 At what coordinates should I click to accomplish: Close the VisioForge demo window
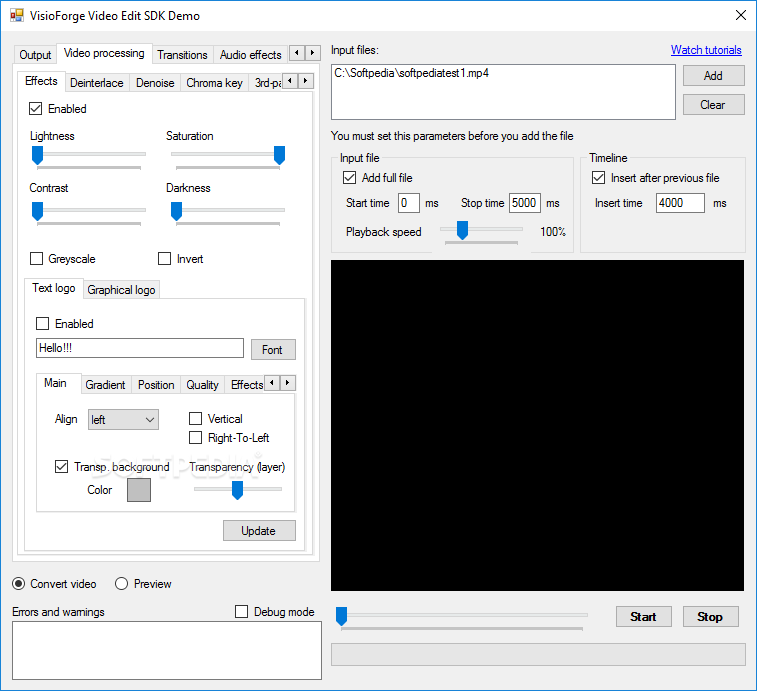[x=741, y=15]
